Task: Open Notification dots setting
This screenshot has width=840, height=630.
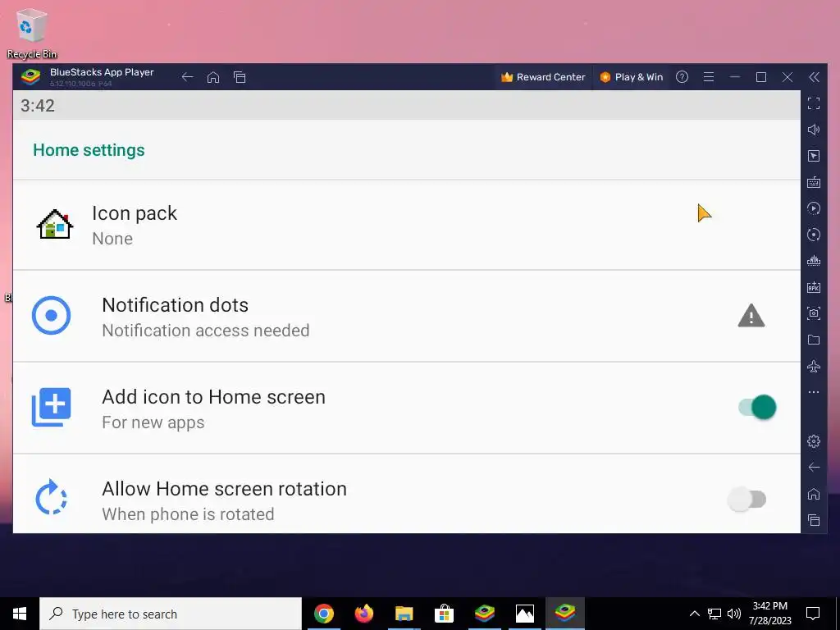Action: [x=407, y=316]
